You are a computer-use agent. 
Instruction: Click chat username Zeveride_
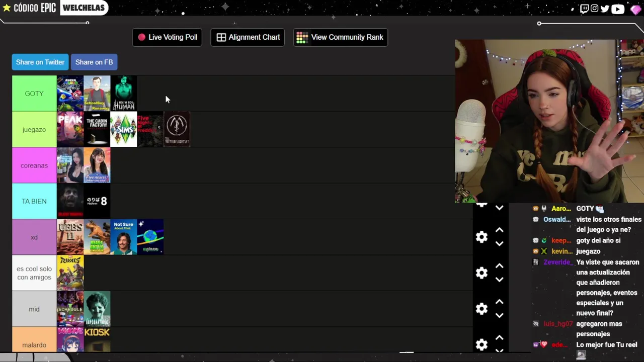tap(557, 262)
